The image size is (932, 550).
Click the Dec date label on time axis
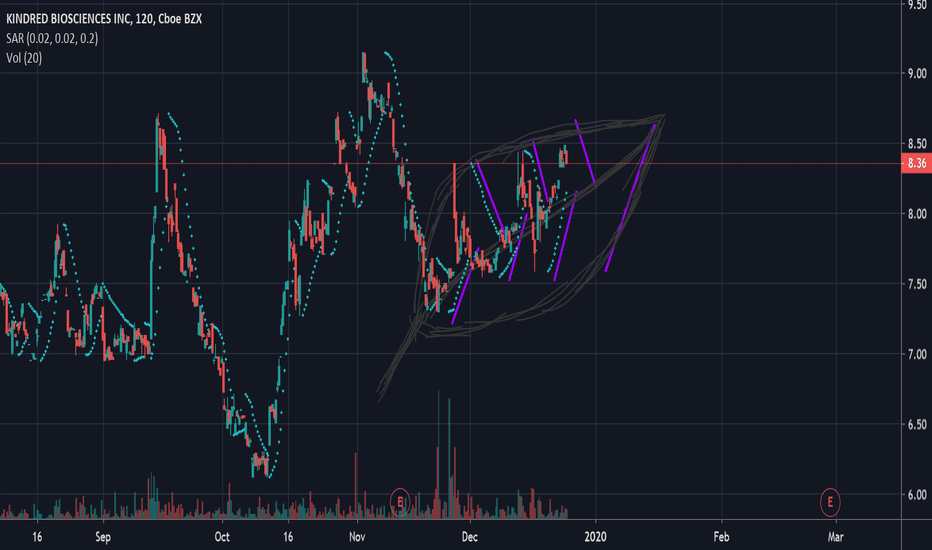[470, 537]
